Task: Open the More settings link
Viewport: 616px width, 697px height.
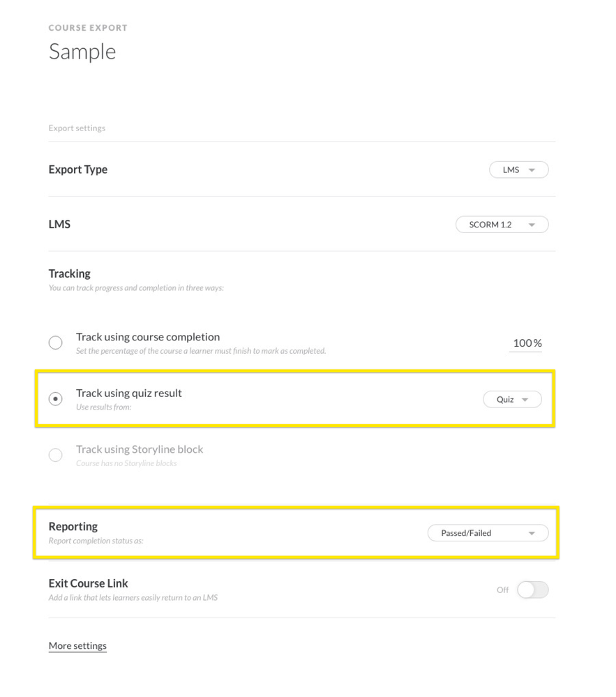Action: click(77, 646)
